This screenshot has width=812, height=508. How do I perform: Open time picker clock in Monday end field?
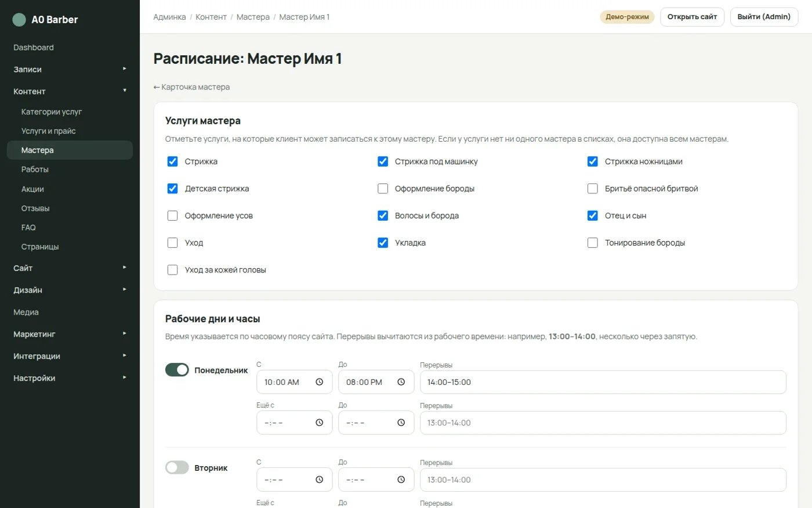[401, 382]
